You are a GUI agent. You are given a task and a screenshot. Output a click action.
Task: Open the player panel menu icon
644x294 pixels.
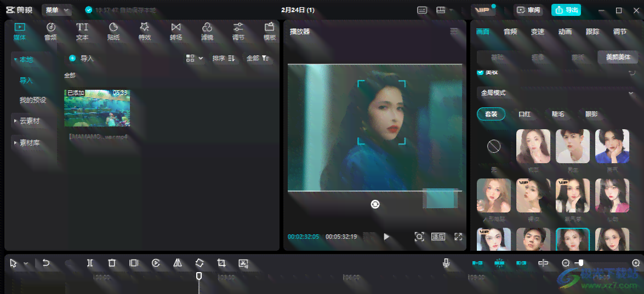pos(454,31)
